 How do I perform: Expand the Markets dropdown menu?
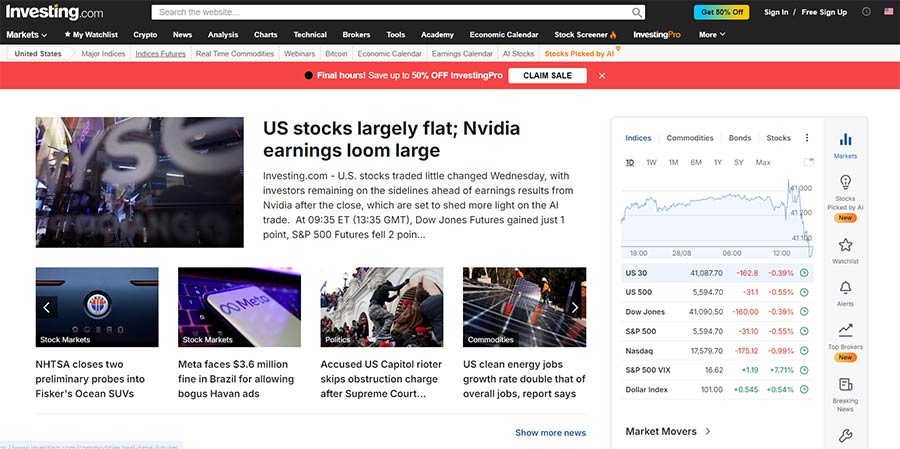click(x=26, y=34)
